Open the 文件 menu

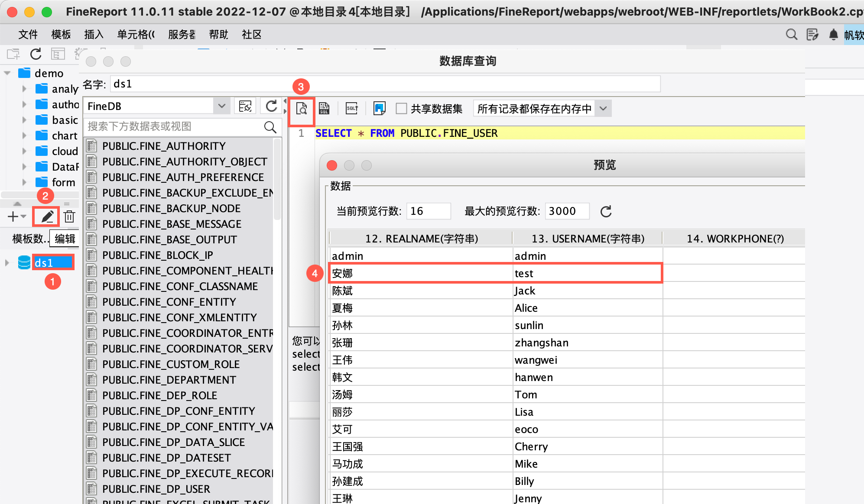pos(28,34)
